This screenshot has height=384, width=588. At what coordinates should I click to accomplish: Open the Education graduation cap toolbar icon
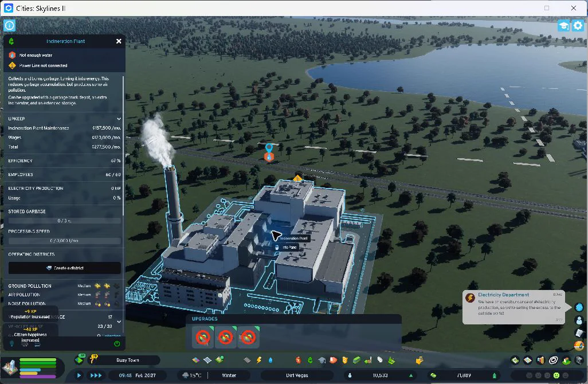pyautogui.click(x=322, y=360)
